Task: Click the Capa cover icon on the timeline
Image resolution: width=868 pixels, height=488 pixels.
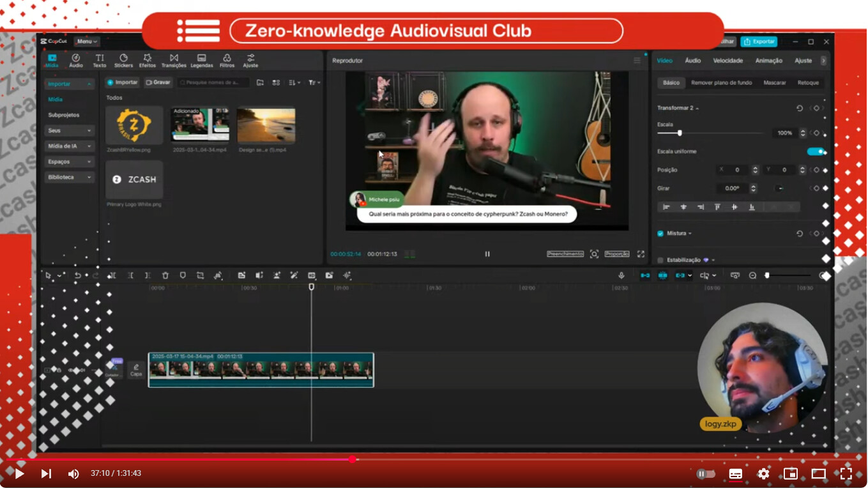Action: 136,370
